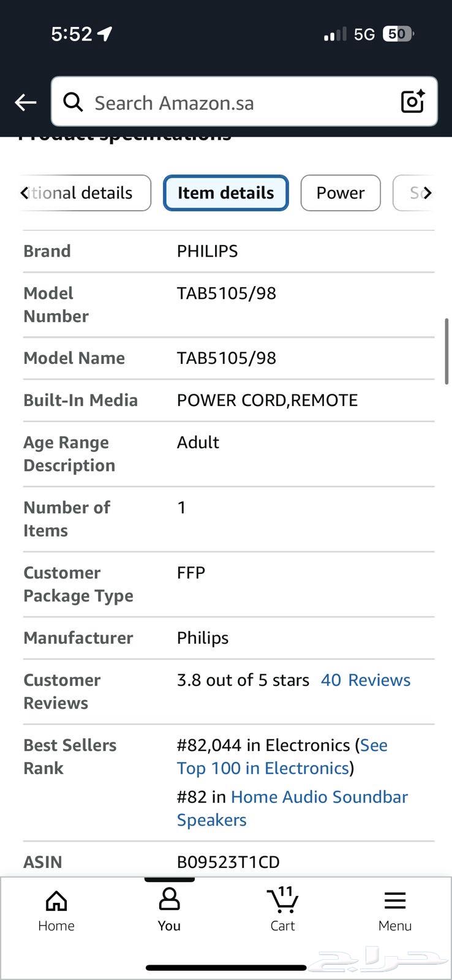Viewport: 452px width, 980px height.
Task: Open See Top 100 in Electronics link
Action: pos(282,757)
